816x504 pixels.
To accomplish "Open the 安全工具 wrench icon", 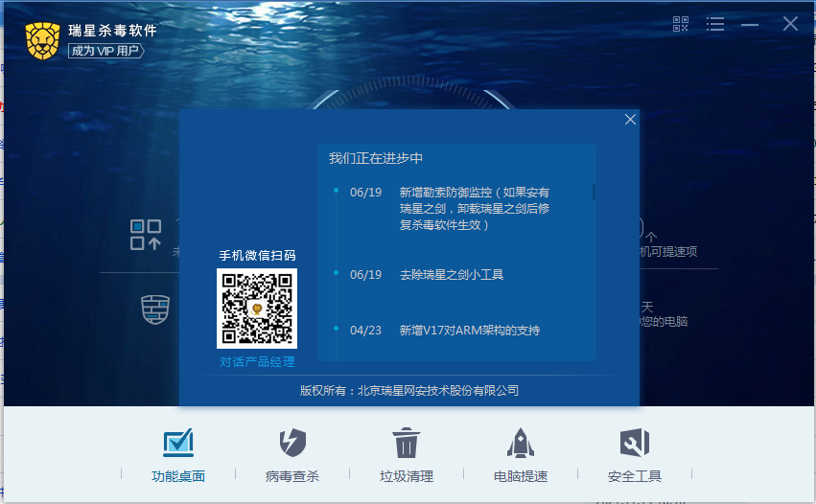I will pos(635,443).
